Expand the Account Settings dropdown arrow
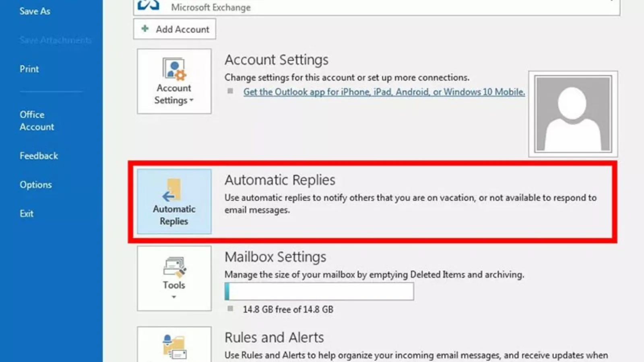This screenshot has width=644, height=362. pos(190,101)
